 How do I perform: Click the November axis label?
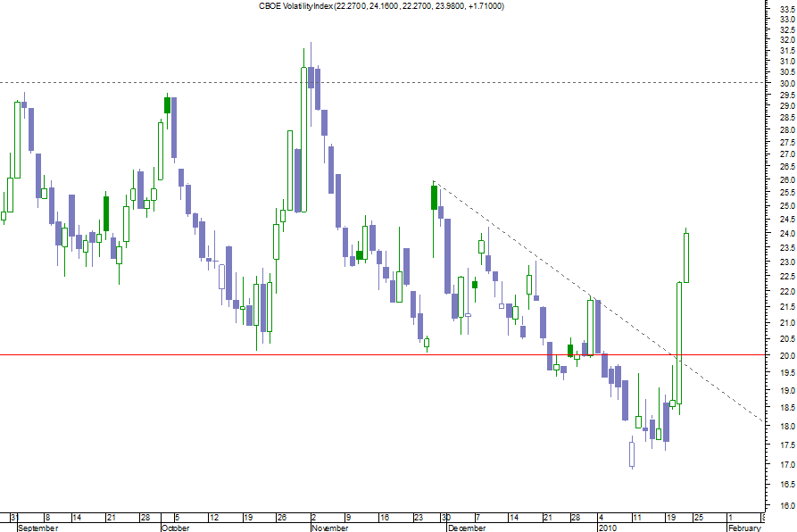[325, 526]
